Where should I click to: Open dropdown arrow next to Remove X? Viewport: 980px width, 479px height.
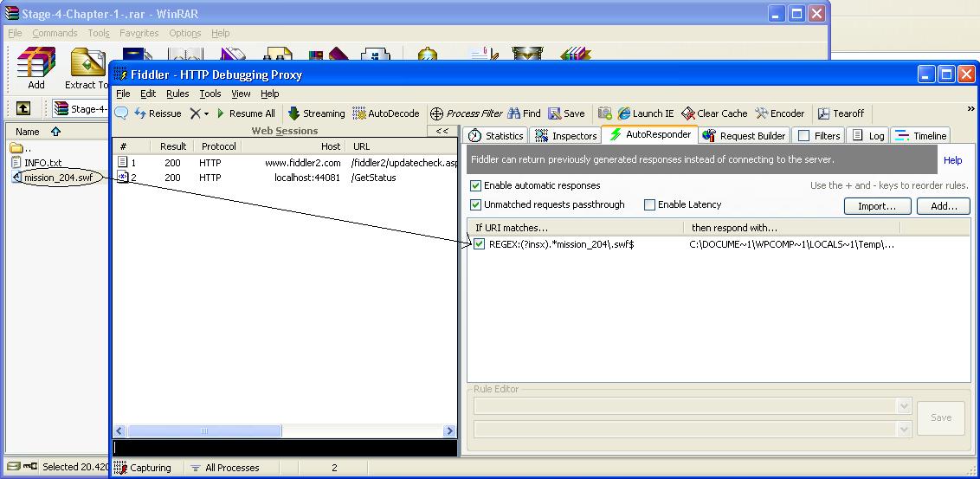tap(206, 113)
